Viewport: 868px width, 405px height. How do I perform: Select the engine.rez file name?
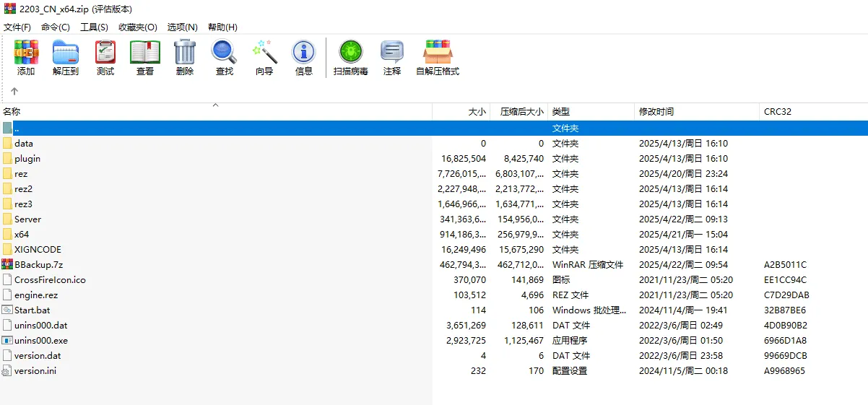pyautogui.click(x=36, y=295)
